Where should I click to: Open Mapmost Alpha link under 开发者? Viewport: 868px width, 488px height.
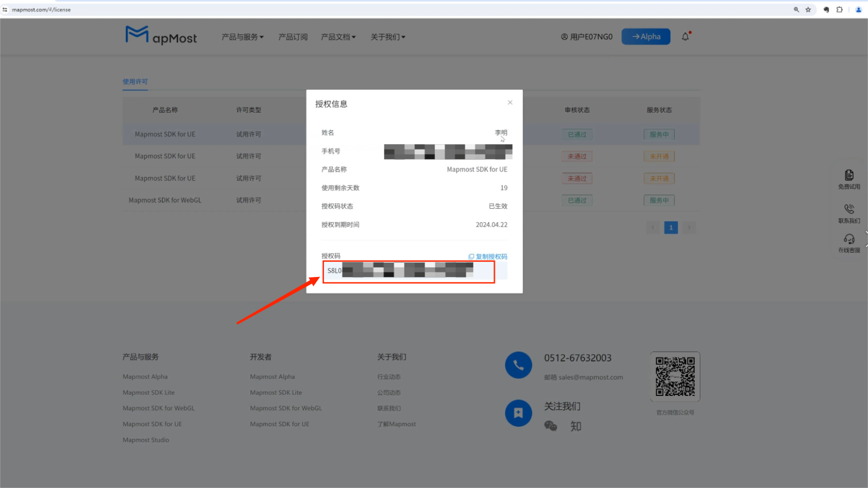[x=272, y=377]
